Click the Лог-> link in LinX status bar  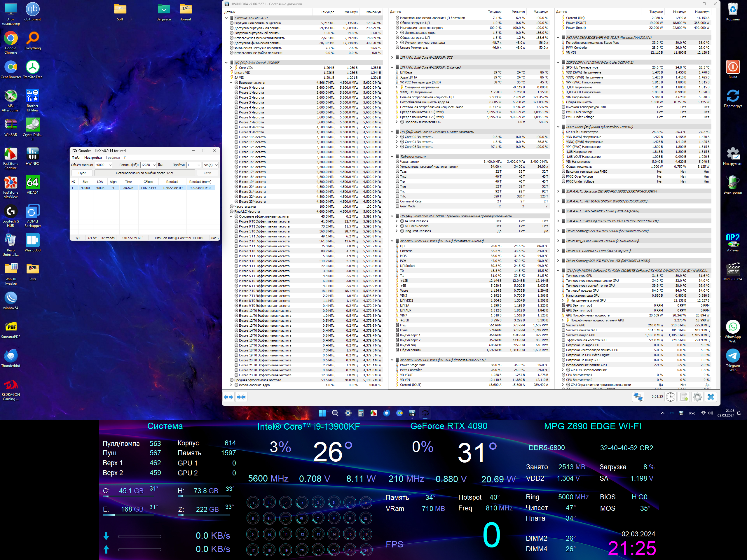coord(215,238)
